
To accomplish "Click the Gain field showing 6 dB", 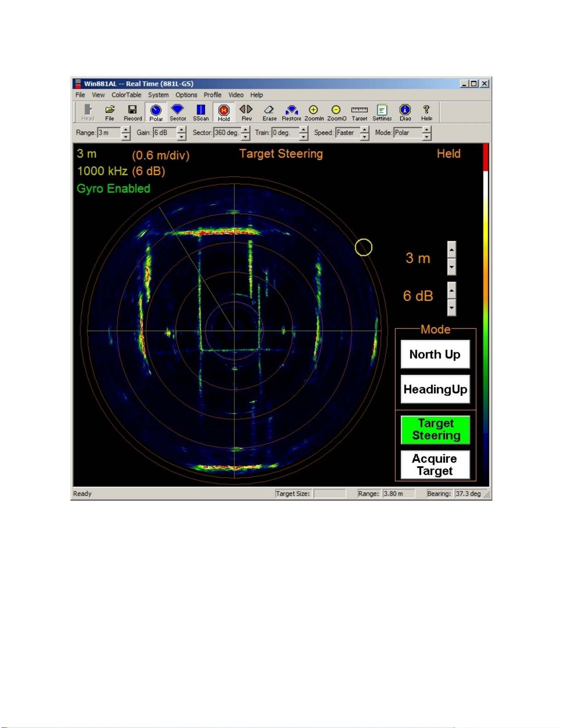I will click(165, 133).
